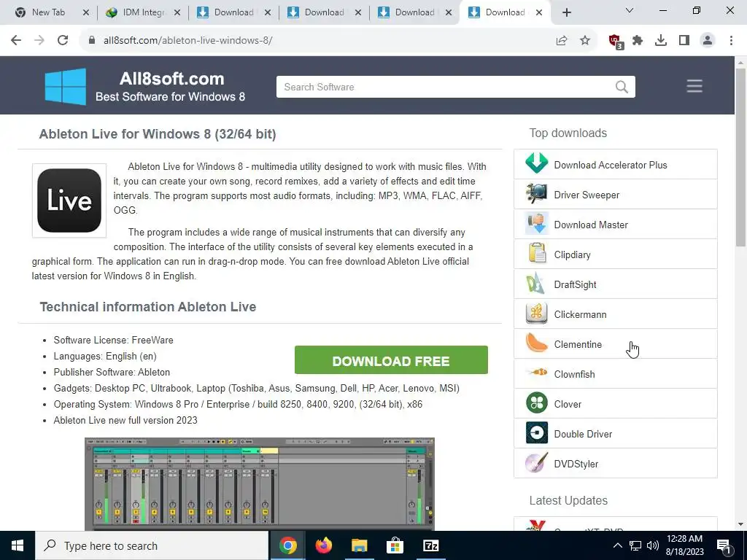Click the Ableton Live logo image
747x560 pixels.
click(x=69, y=201)
